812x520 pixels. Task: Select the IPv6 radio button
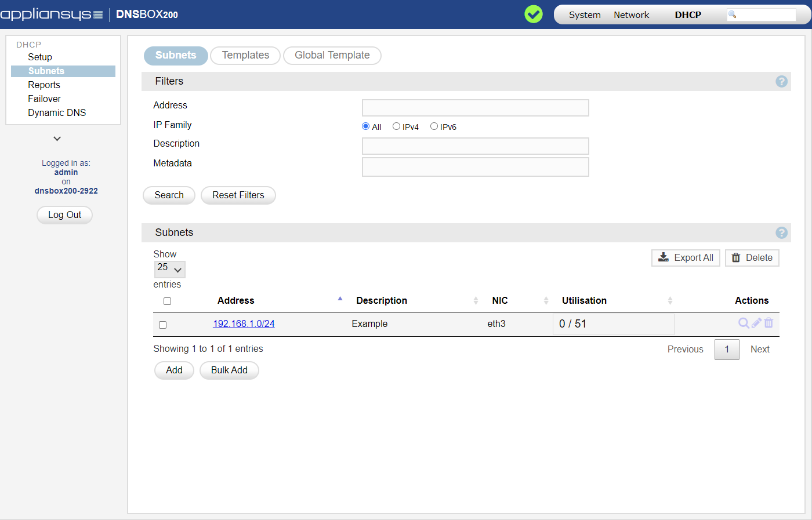coord(434,126)
